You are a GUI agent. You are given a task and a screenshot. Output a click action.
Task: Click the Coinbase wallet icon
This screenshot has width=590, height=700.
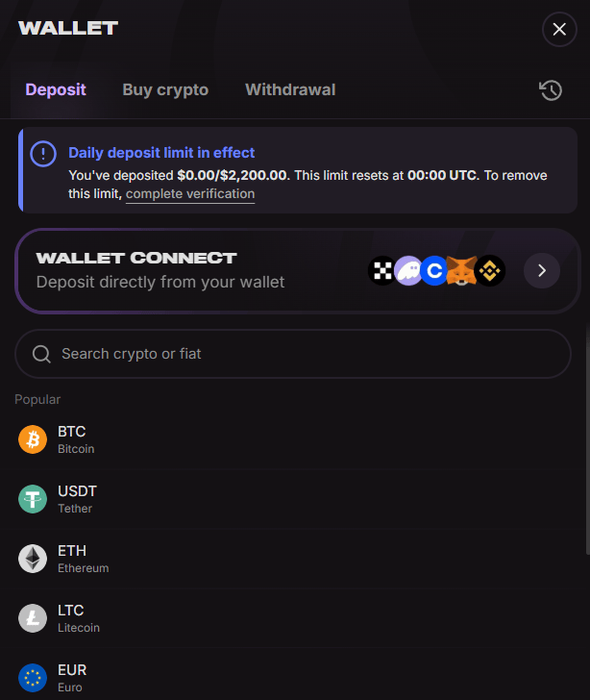[436, 271]
